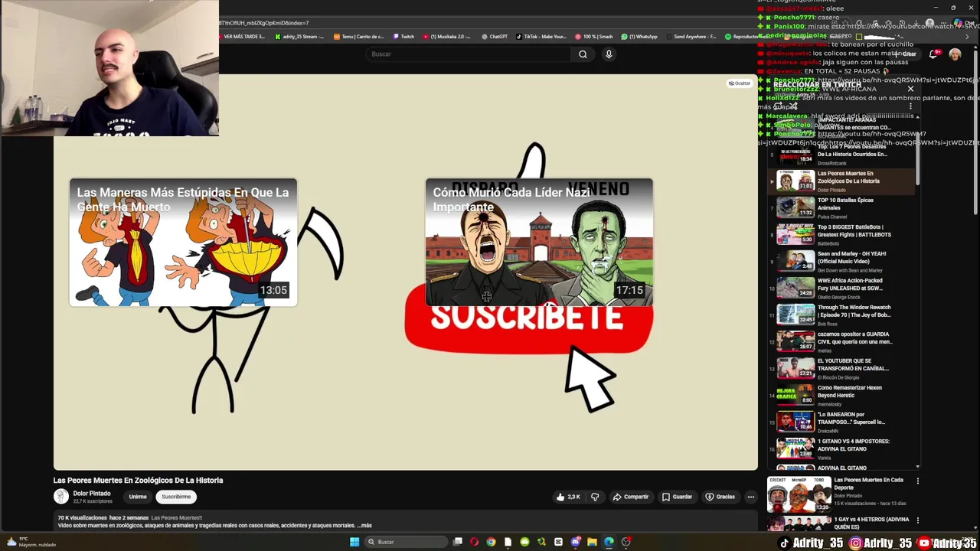Open the Send Anywhere bookmark
The width and height of the screenshot is (980, 551).
click(691, 37)
